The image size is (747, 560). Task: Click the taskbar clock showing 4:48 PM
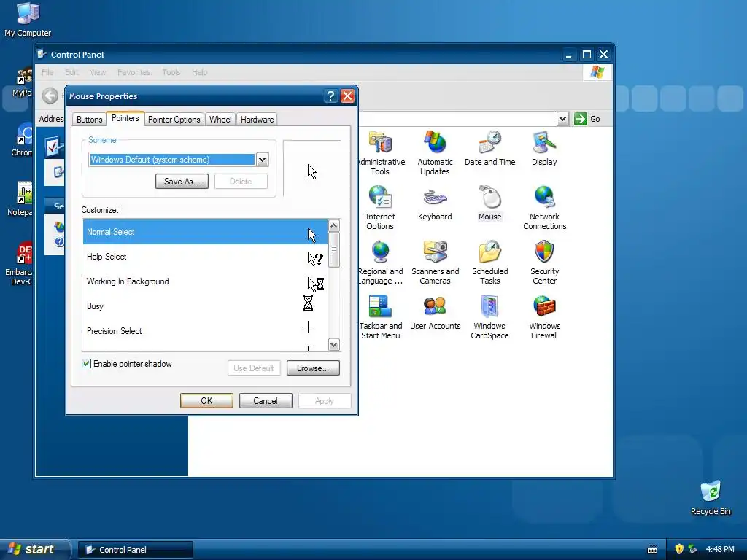coord(720,550)
